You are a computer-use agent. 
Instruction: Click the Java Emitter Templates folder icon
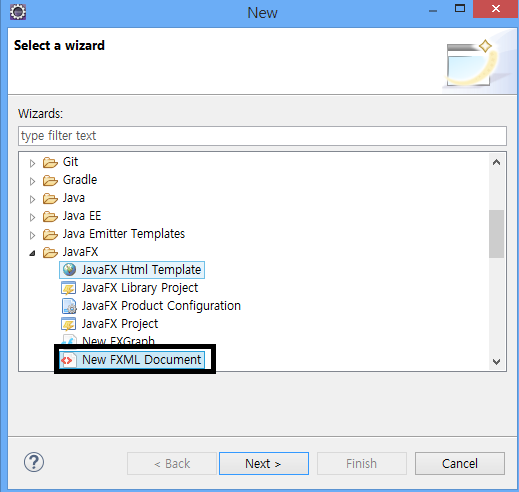click(x=50, y=234)
